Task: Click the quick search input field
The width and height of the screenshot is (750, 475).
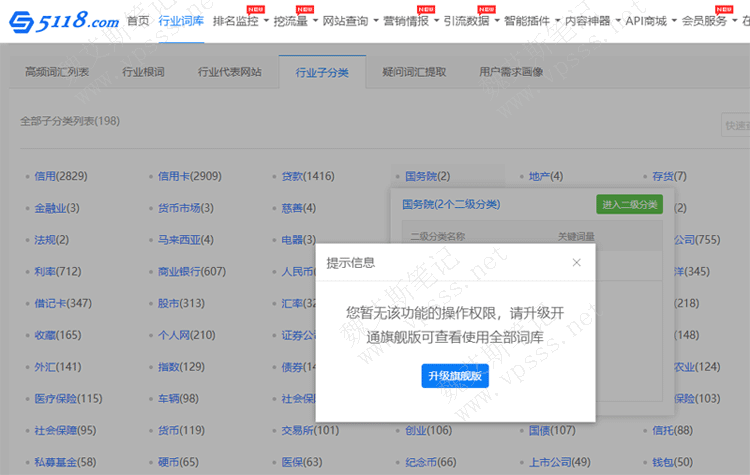Action: coord(736,125)
